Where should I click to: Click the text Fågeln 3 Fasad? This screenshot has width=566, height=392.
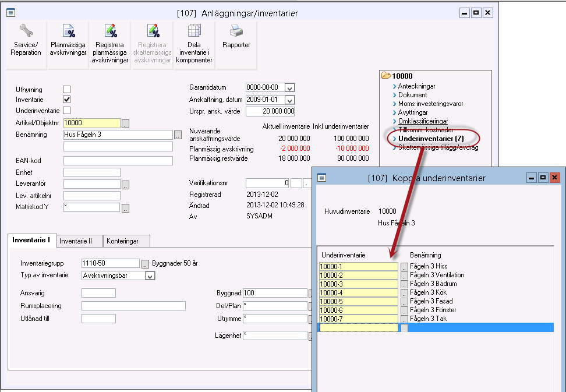point(431,301)
